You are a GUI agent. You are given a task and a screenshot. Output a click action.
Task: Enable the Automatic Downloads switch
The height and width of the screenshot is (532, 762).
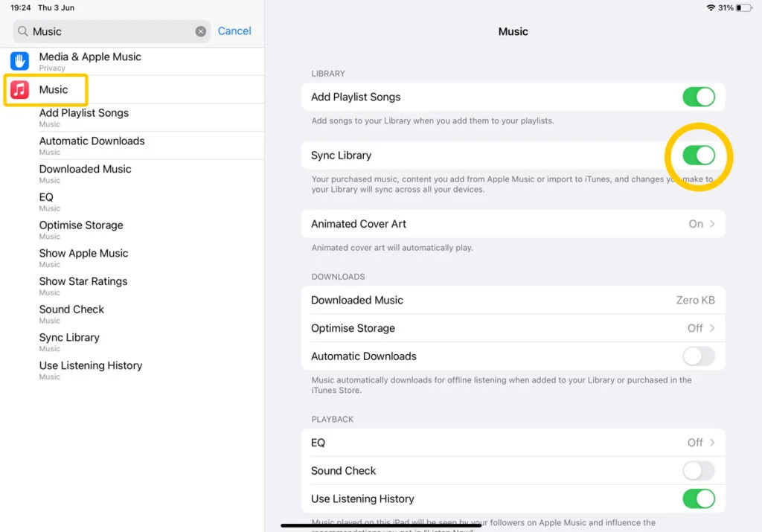[698, 356]
